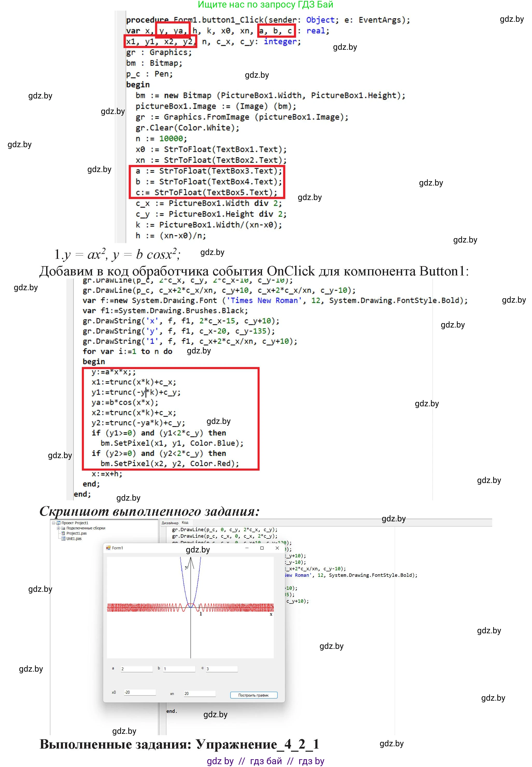Click the a coefficient input field
532x767 pixels.
click(x=136, y=669)
